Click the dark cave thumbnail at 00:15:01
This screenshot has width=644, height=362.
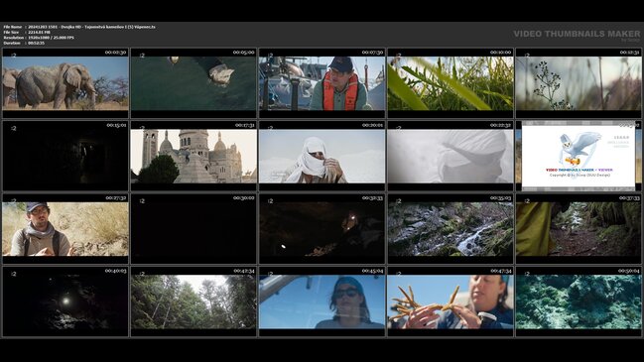click(65, 156)
